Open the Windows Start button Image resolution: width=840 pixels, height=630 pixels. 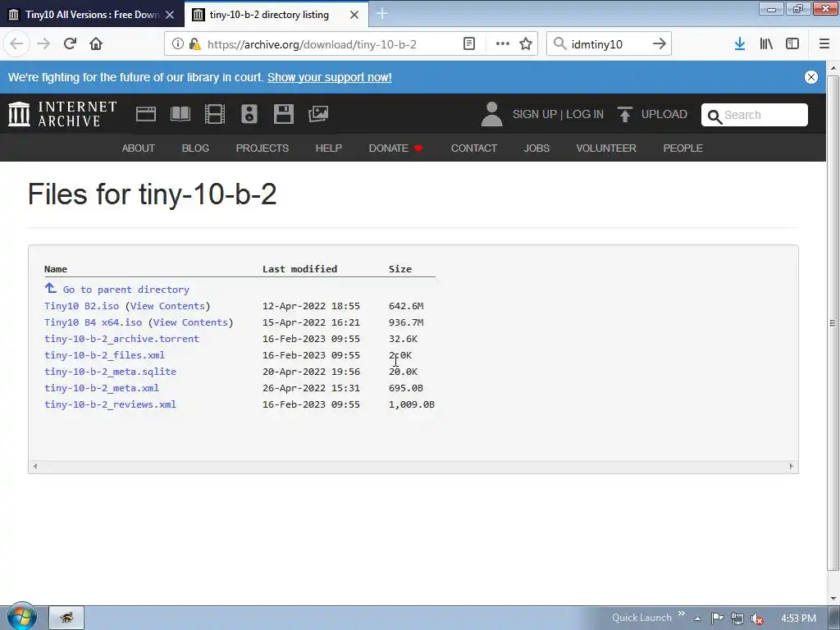[x=21, y=617]
